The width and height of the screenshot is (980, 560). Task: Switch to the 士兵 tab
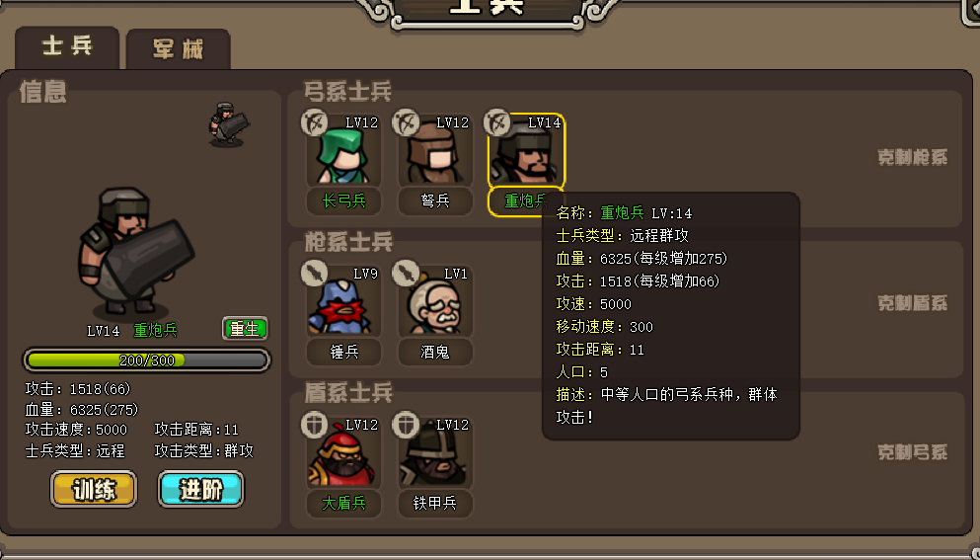point(67,47)
